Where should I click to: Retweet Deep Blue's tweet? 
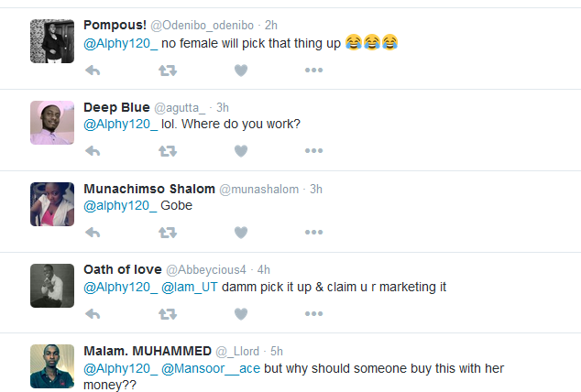(168, 151)
